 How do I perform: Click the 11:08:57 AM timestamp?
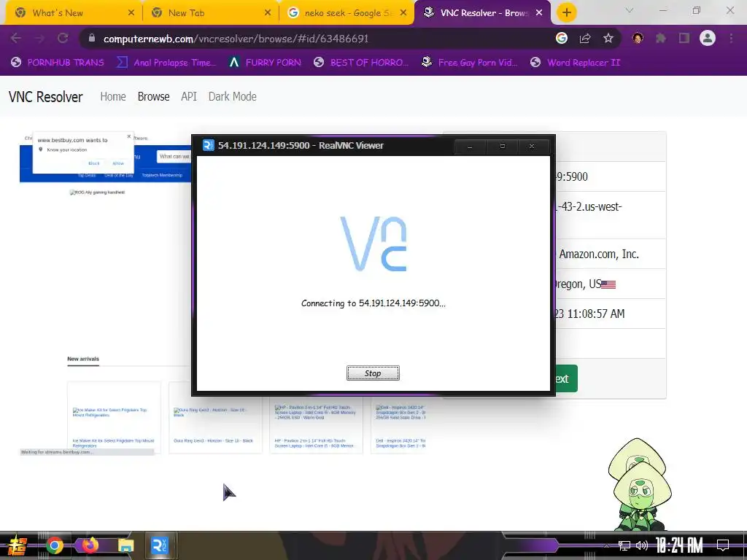pyautogui.click(x=595, y=314)
